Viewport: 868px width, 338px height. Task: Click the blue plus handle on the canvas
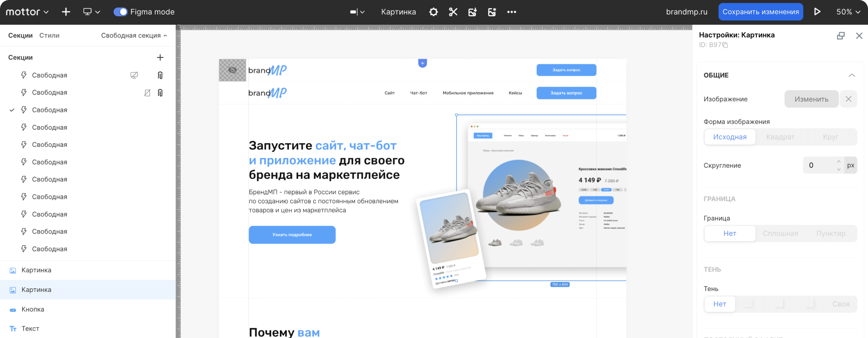(422, 63)
